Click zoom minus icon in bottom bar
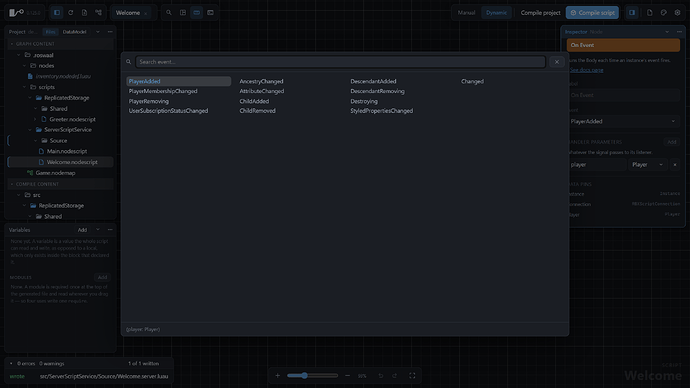The height and width of the screenshot is (388, 690). pyautogui.click(x=348, y=376)
